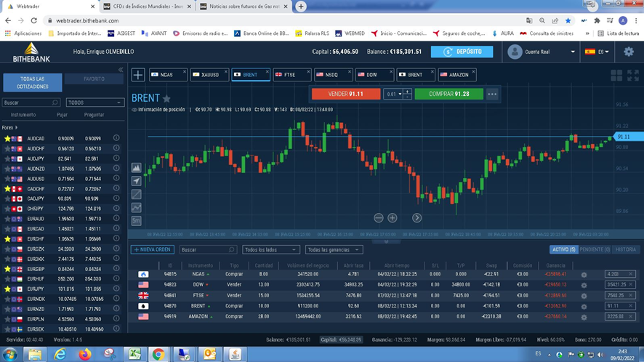644x362 pixels.
Task: Unfavorite EURCHF using its star
Action: 7,238
